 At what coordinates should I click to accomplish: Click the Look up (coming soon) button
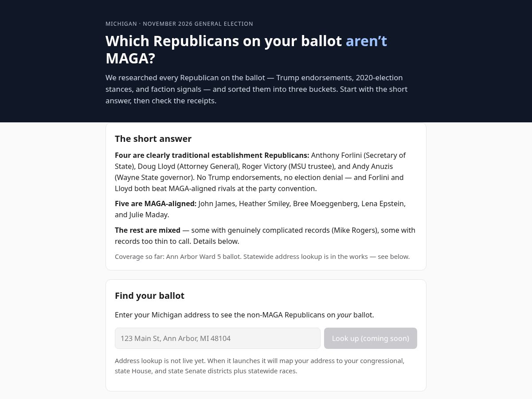[371, 338]
